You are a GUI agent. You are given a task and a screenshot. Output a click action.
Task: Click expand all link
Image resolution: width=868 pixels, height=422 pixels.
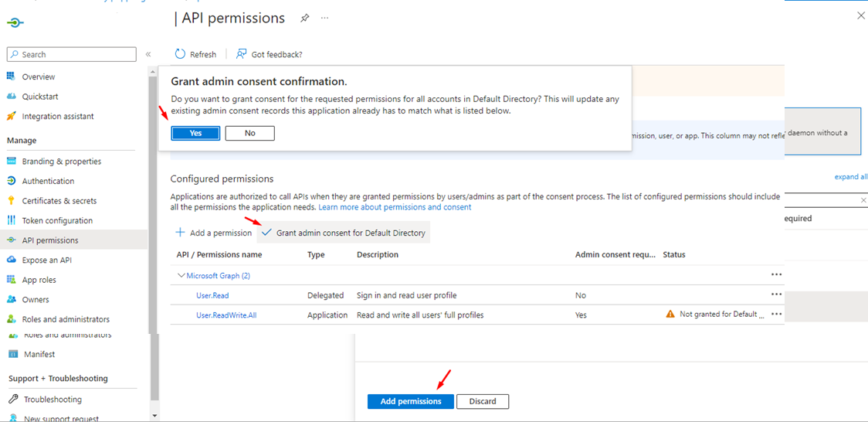851,177
